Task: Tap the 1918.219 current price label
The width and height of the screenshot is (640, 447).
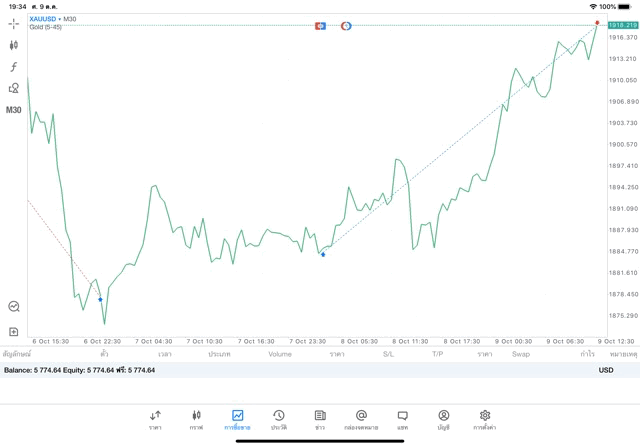Action: (622, 23)
